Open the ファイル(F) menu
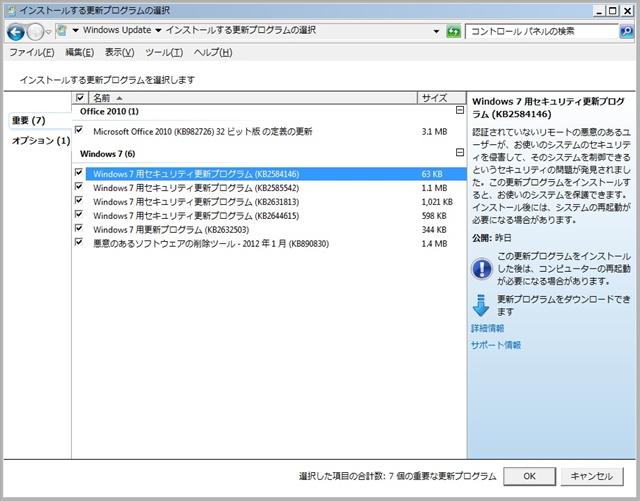This screenshot has height=501, width=640. (32, 52)
